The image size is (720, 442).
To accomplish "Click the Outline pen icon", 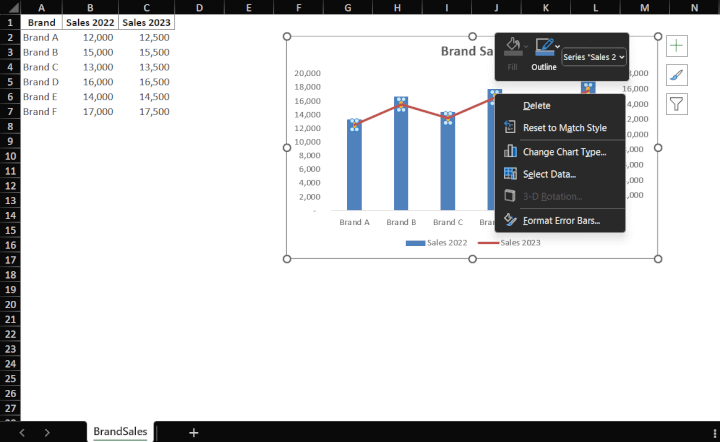I will pos(544,46).
